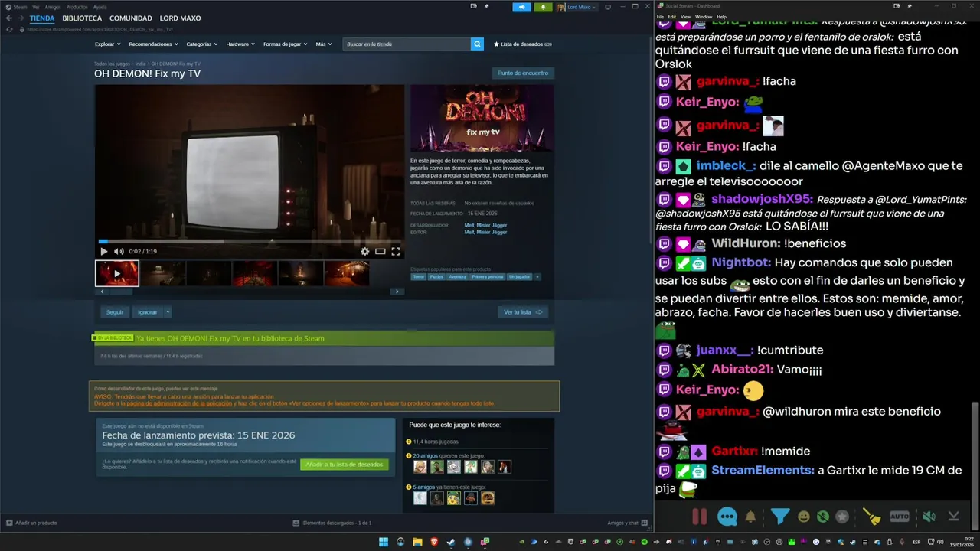Screen dimensions: 980x551
Task: Open the LORD MAXO profile tab
Action: (x=180, y=18)
